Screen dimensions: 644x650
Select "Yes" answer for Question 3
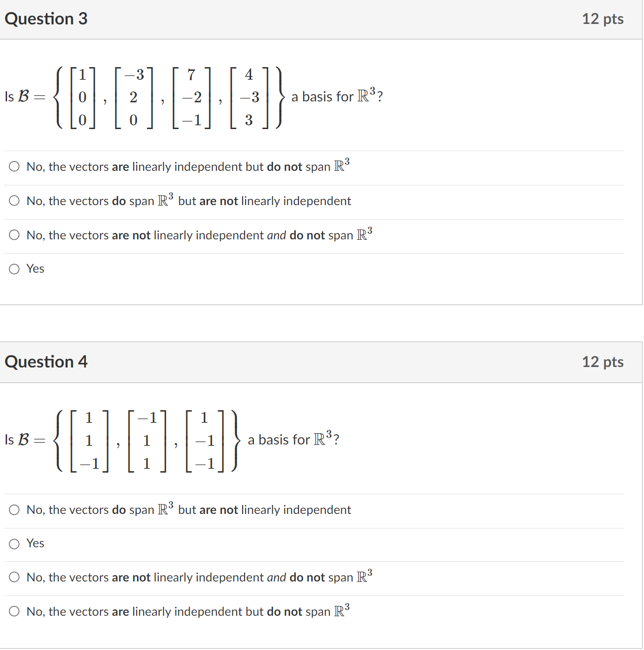coord(14,268)
